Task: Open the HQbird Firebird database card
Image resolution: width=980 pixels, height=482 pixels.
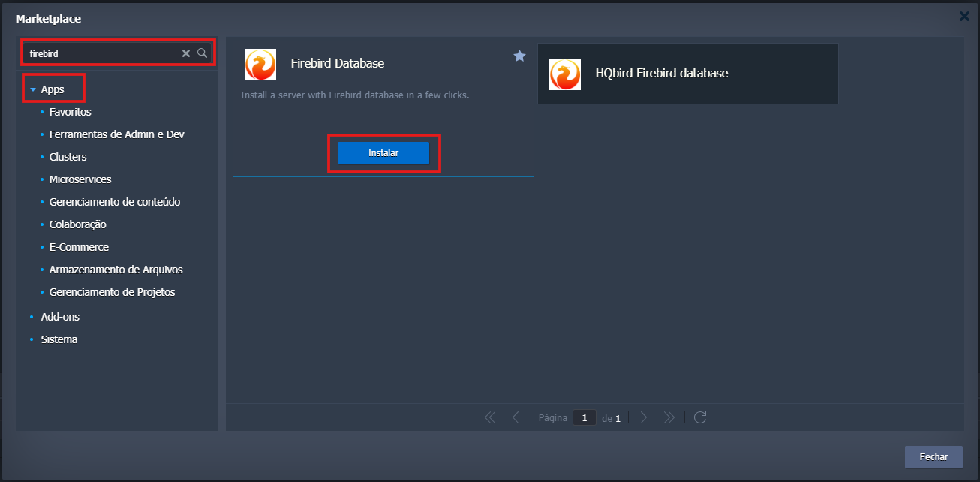Action: click(x=687, y=74)
